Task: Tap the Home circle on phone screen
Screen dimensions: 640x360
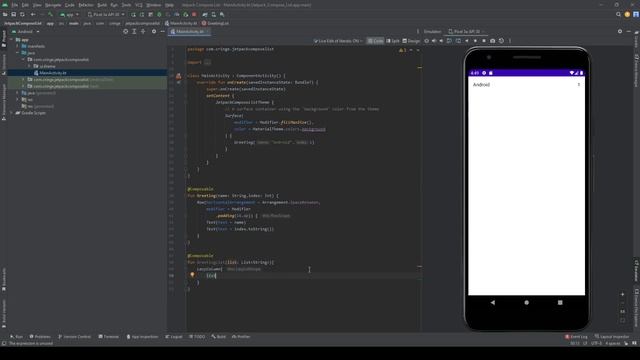Action: click(x=527, y=302)
